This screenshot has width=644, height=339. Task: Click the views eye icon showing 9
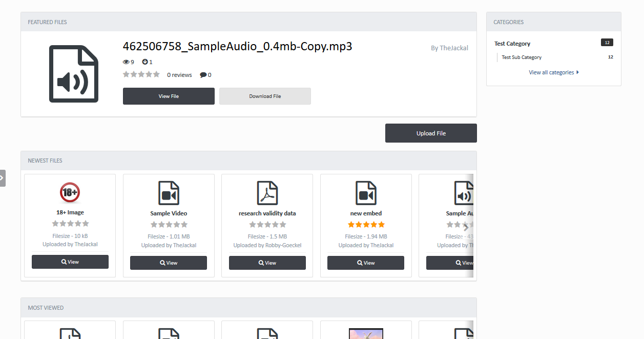click(126, 62)
